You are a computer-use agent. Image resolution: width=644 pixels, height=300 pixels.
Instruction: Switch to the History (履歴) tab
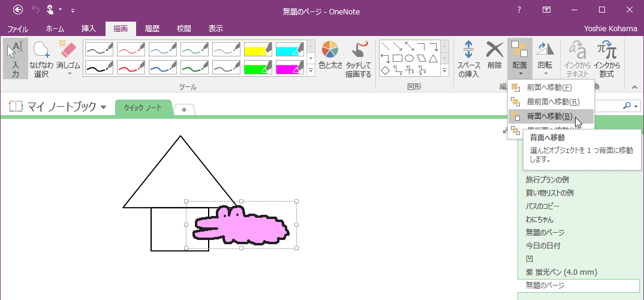point(152,29)
